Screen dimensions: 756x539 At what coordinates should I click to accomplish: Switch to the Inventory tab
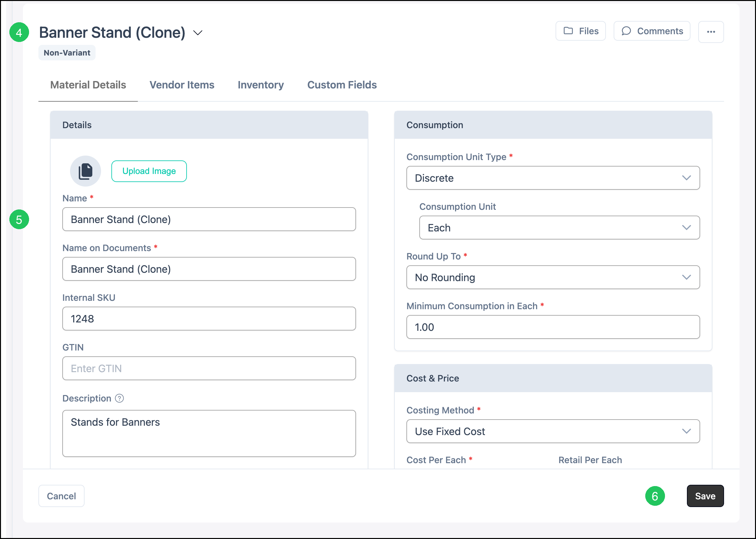261,85
